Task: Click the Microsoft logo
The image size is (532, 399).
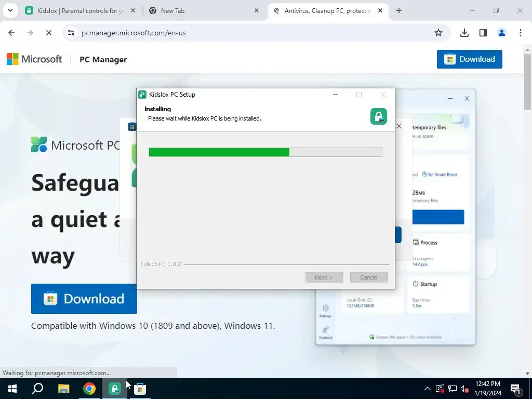Action: [x=34, y=59]
